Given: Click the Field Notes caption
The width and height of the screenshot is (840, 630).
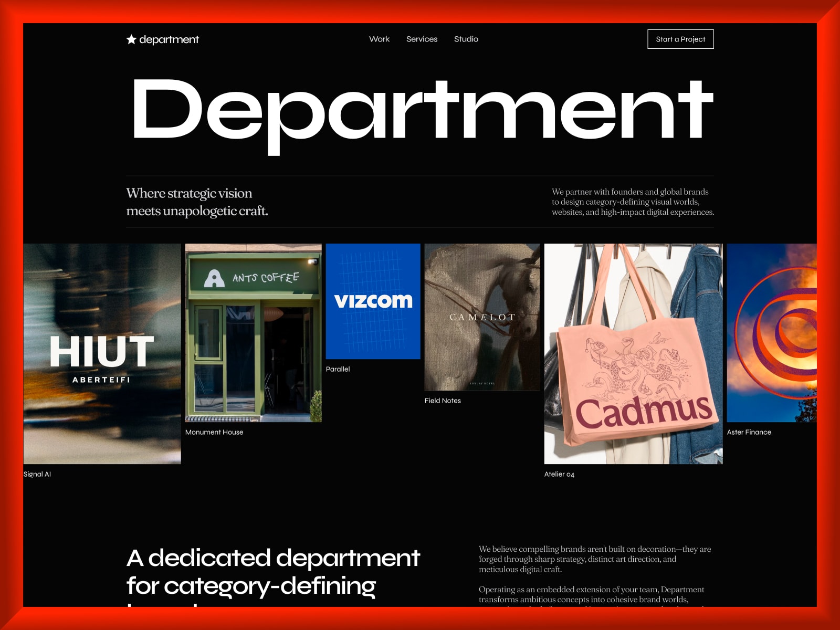Looking at the screenshot, I should (443, 401).
